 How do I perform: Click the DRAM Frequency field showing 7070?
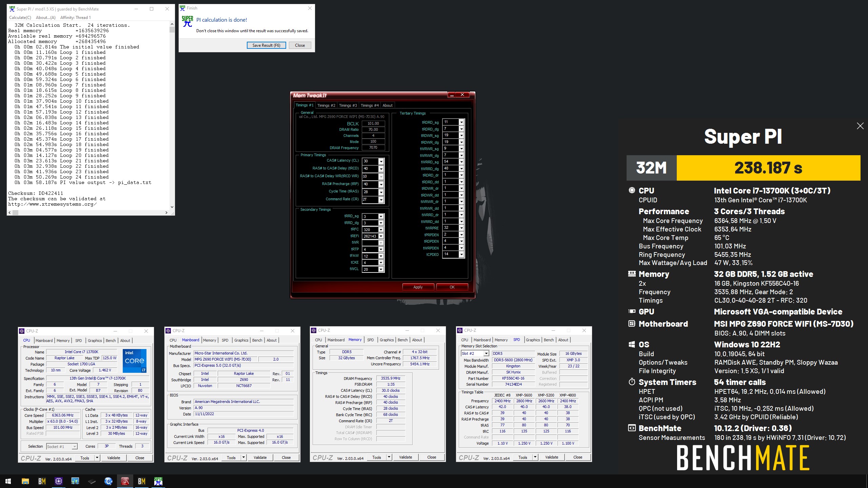373,148
